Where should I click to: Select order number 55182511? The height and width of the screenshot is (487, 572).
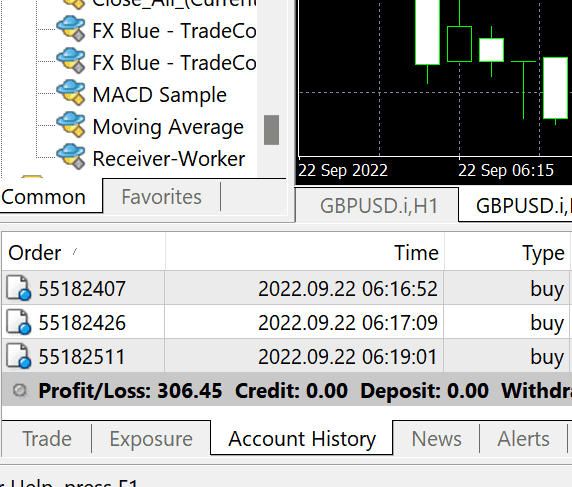point(82,356)
